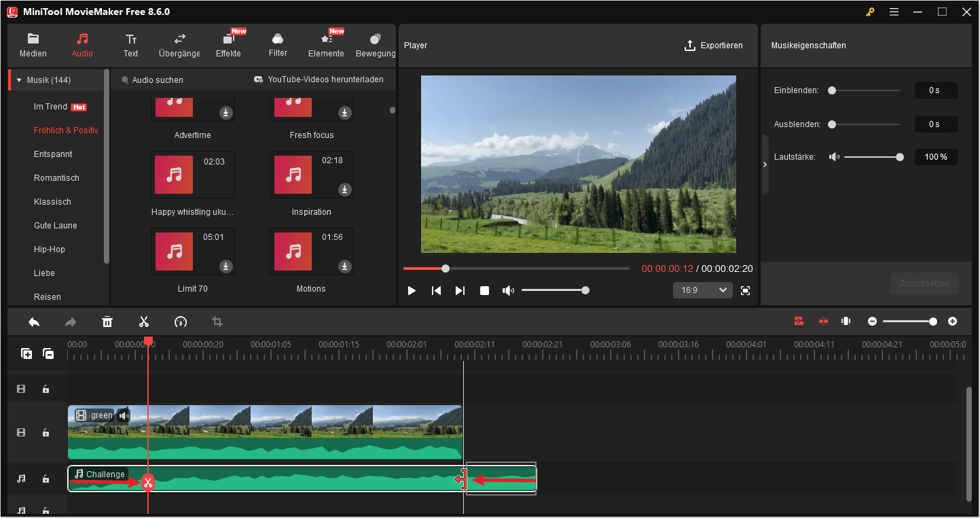The height and width of the screenshot is (518, 980).
Task: Open the Effekte panel
Action: tap(228, 46)
